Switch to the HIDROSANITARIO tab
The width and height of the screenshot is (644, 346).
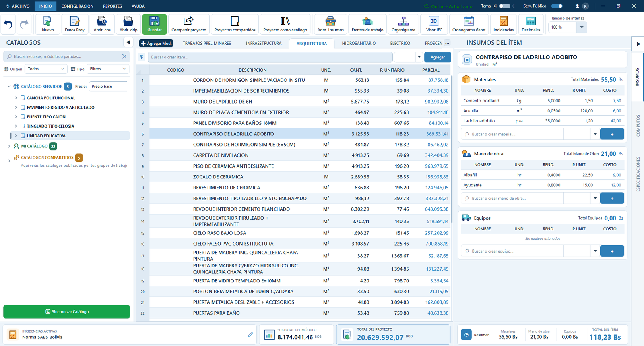point(359,43)
